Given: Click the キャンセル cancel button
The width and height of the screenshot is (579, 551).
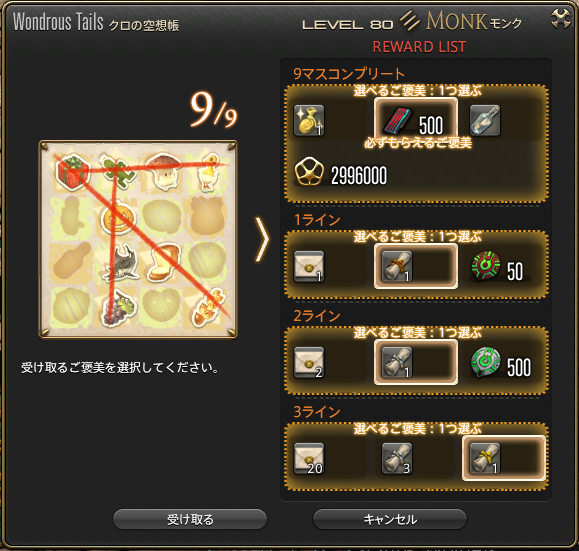Looking at the screenshot, I should tap(390, 519).
